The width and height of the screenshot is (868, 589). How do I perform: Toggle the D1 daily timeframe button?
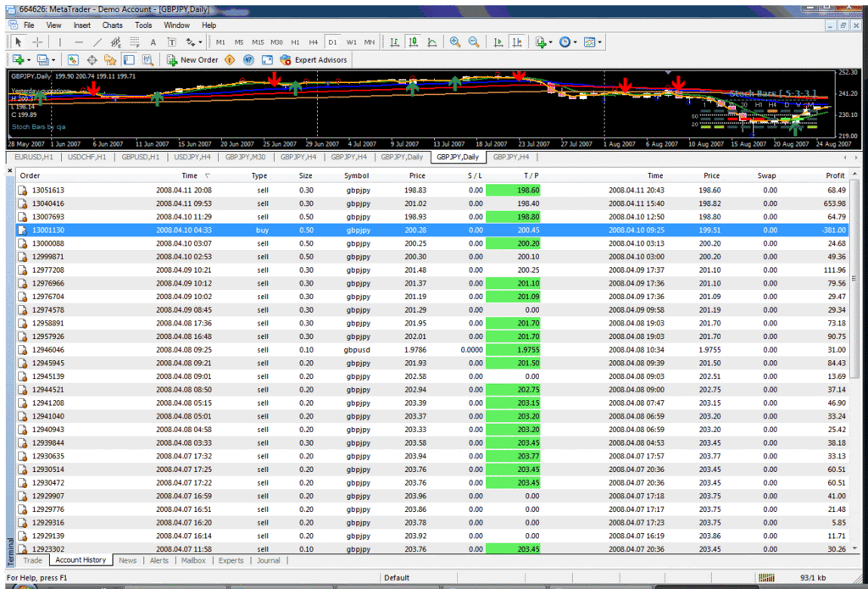[332, 42]
